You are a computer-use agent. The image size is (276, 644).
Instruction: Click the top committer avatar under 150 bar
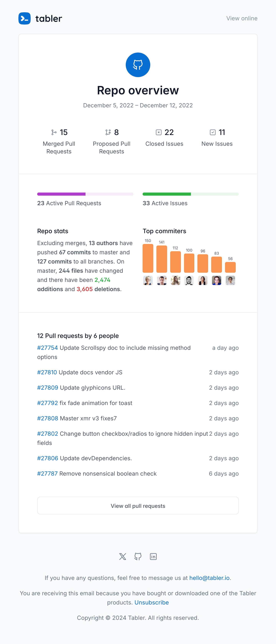tap(148, 281)
